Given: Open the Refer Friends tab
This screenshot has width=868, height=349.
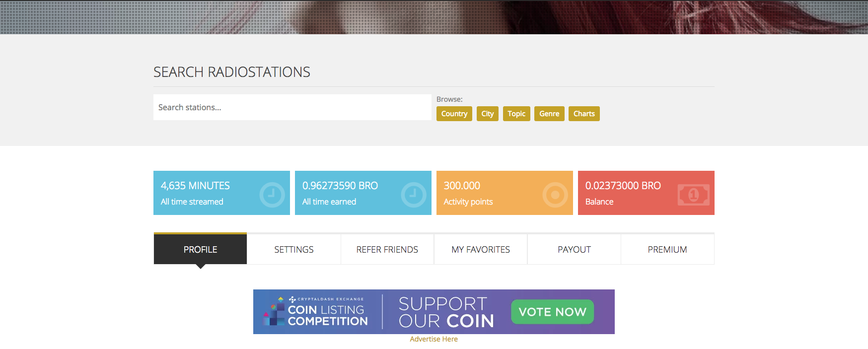Looking at the screenshot, I should coord(387,249).
